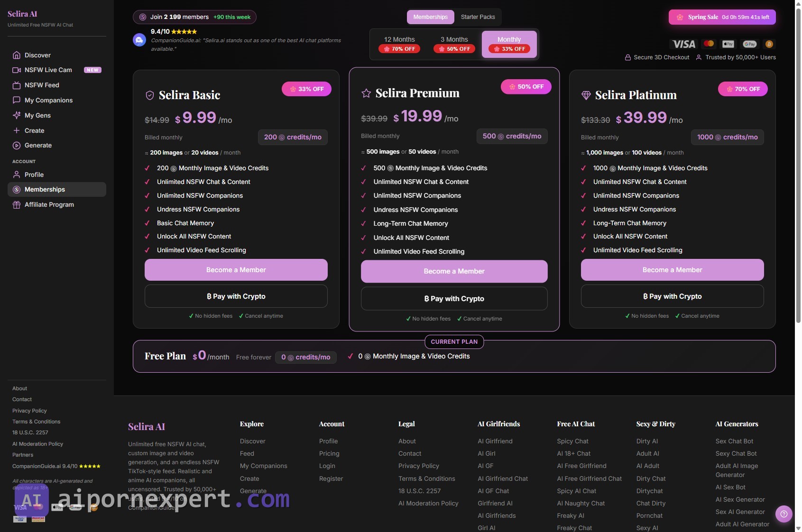Click the 200 credits/mo pill
802x532 pixels.
293,137
